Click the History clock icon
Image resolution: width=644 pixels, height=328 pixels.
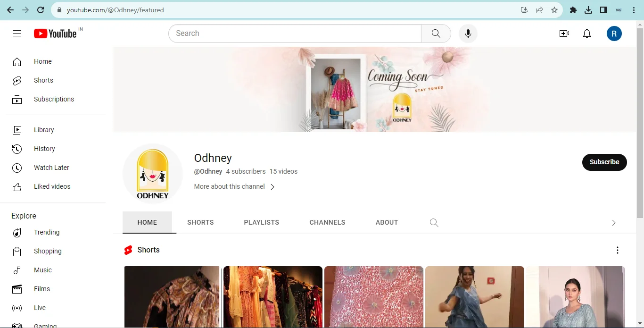[17, 149]
